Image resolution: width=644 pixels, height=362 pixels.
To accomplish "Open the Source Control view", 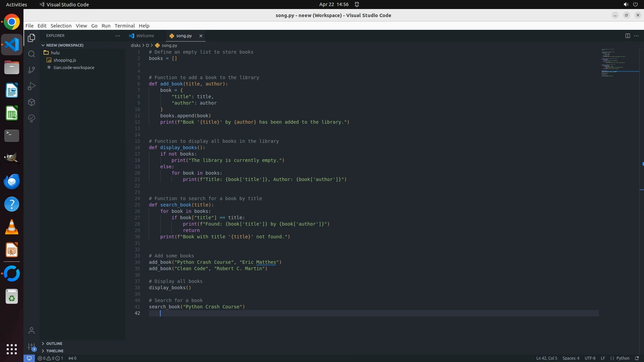I will click(x=32, y=70).
